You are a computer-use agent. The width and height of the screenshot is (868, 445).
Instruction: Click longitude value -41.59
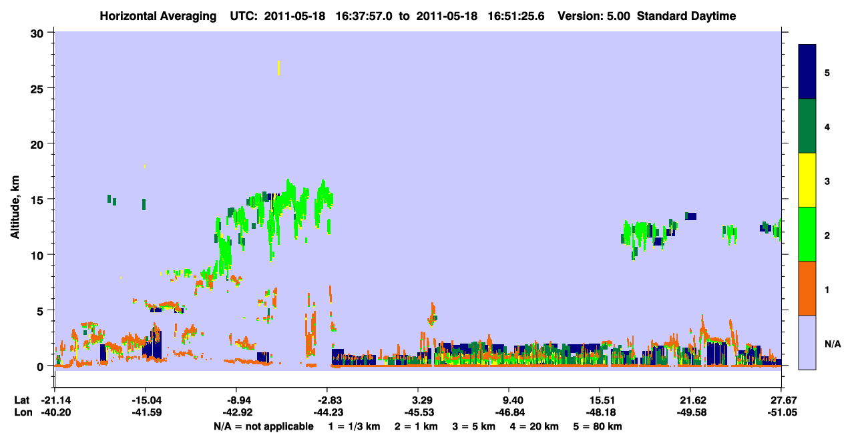[146, 413]
